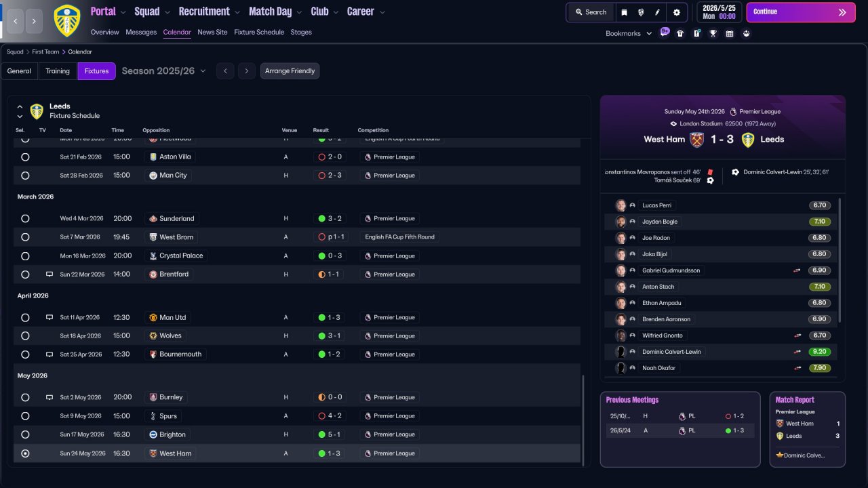Open the Season 2025/26 dropdown
Screen dimensions: 868x488
tap(164, 71)
